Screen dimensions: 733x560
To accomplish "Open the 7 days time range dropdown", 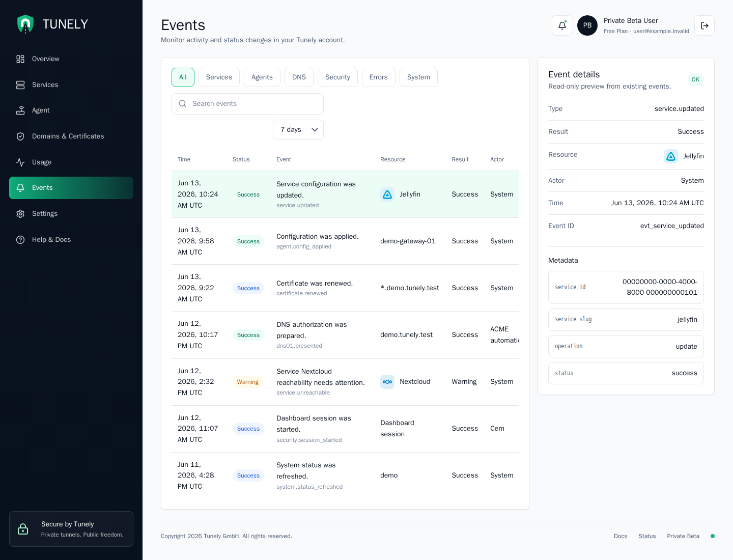I will tap(298, 130).
